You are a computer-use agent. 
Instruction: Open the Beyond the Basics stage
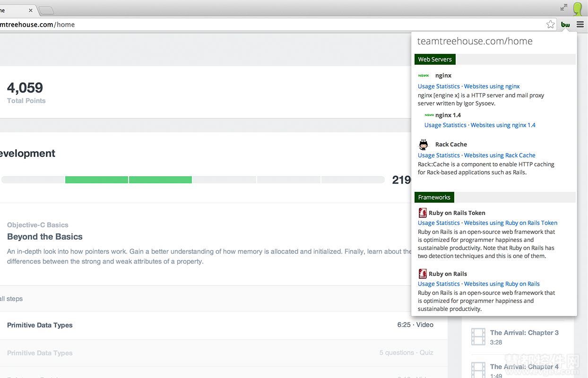[x=45, y=237]
